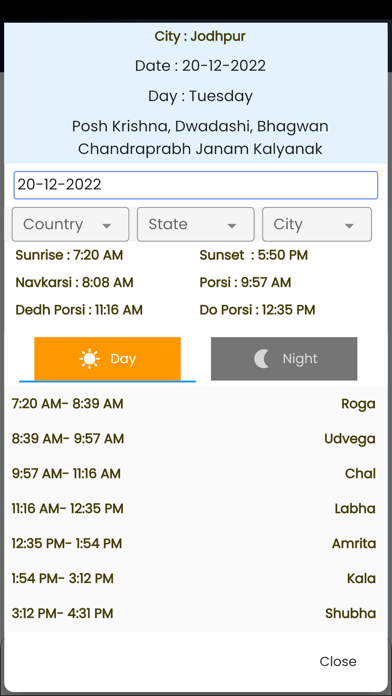Click Do Porsi : 12:35 PM text
The image size is (392, 696).
257,310
